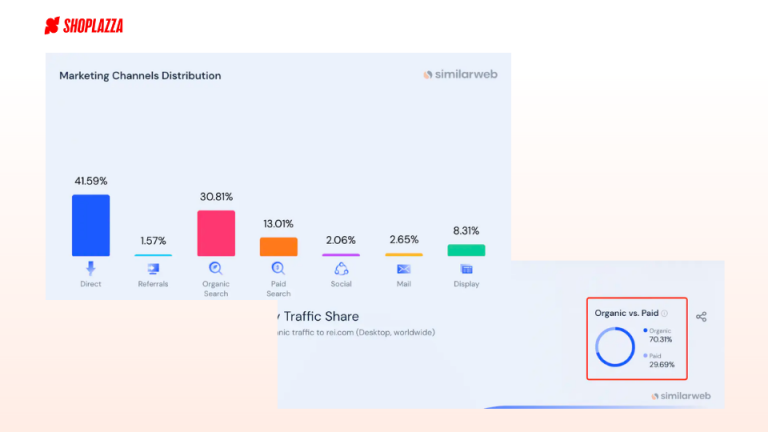Click the Organic vs. Paid donut chart
Screen dimensions: 768x432
(615, 347)
